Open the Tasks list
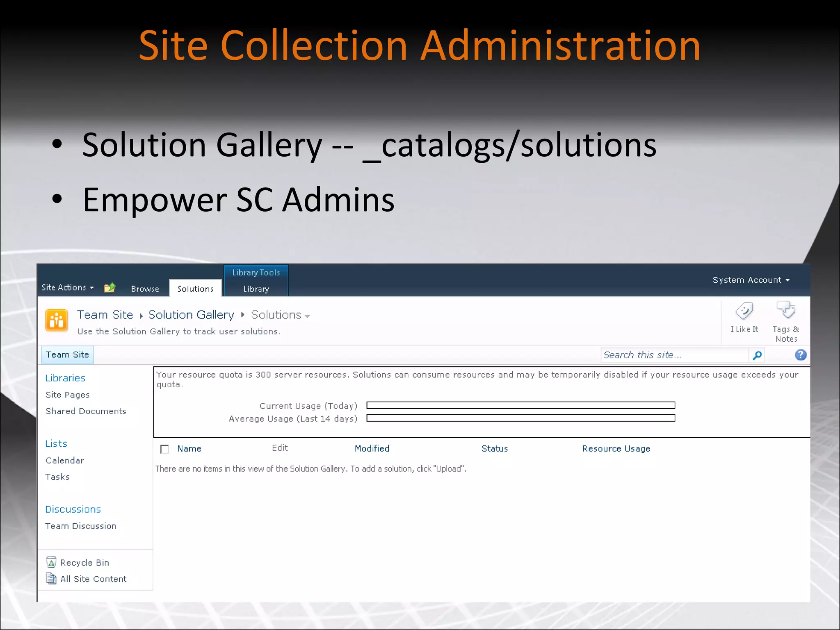This screenshot has width=840, height=630. click(57, 477)
